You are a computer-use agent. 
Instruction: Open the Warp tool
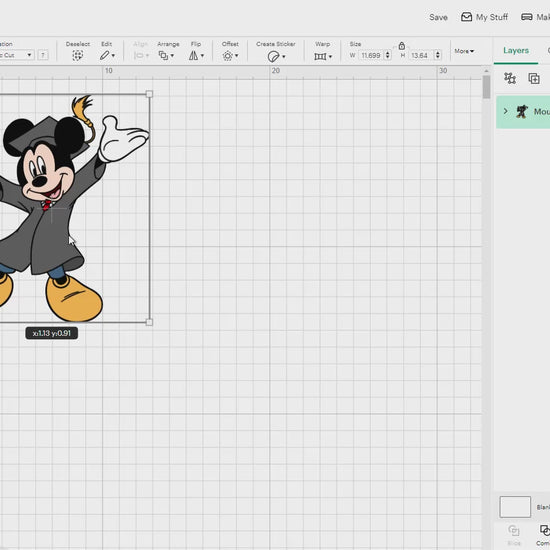320,56
